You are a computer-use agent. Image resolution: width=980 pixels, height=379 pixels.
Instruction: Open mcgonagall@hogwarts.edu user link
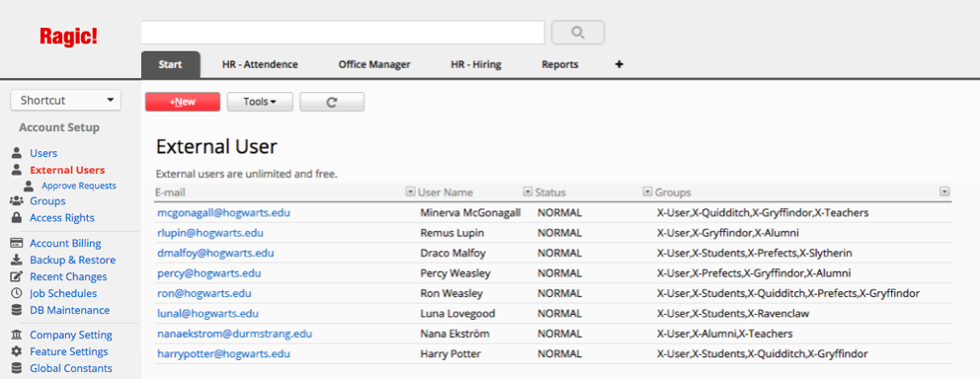(x=223, y=213)
